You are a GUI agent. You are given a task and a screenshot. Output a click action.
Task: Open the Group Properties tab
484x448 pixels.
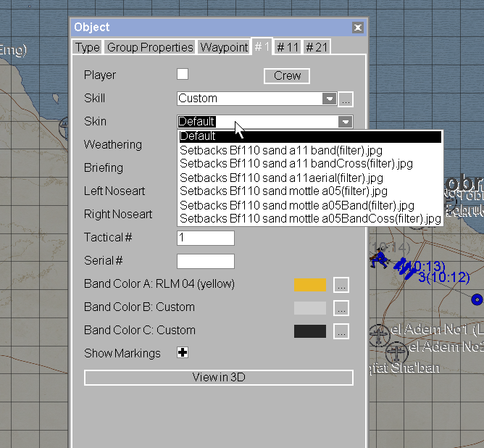150,47
